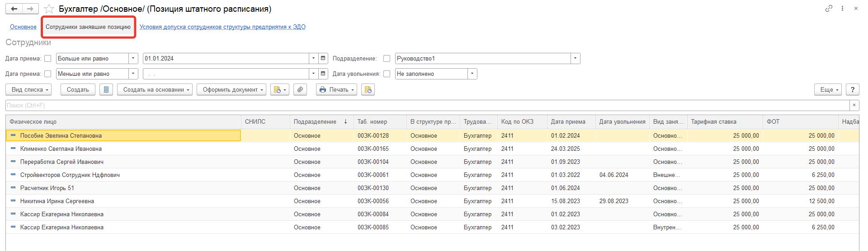Screen dimensions: 868x251
Task: Check the Дата увольнения filter checkbox
Action: pos(387,74)
